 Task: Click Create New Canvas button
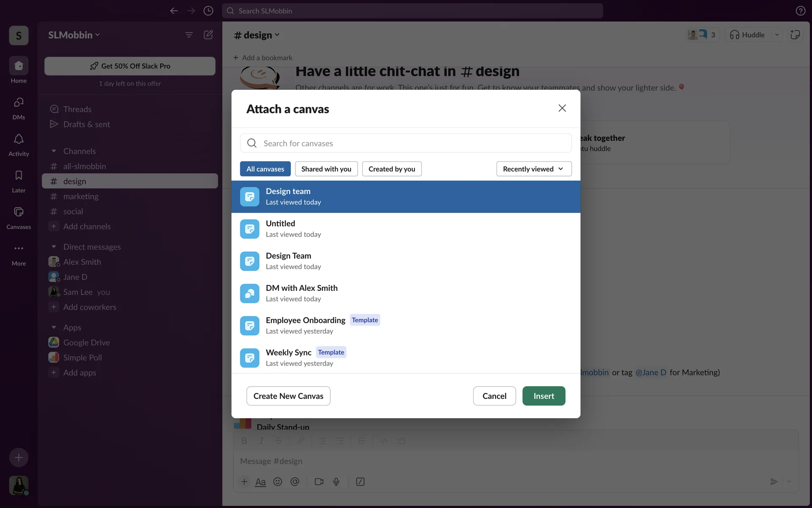[288, 396]
